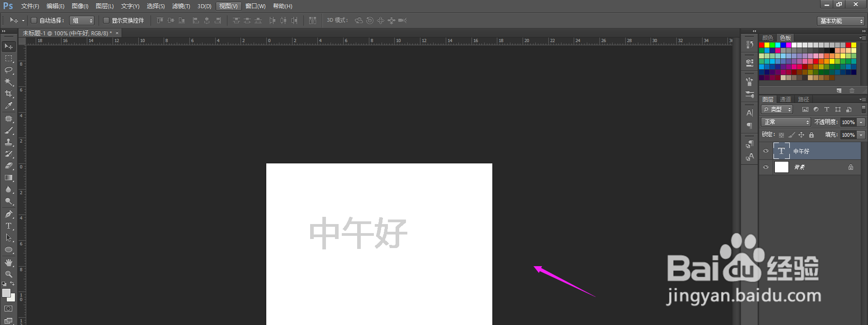Open the 视图(V) menu
The height and width of the screenshot is (325, 868).
pyautogui.click(x=228, y=6)
